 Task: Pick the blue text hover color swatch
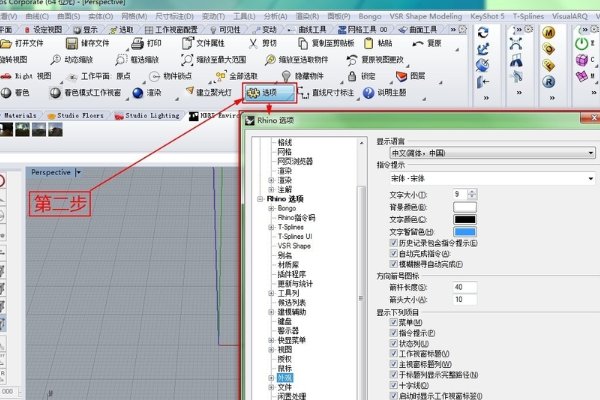(x=465, y=232)
